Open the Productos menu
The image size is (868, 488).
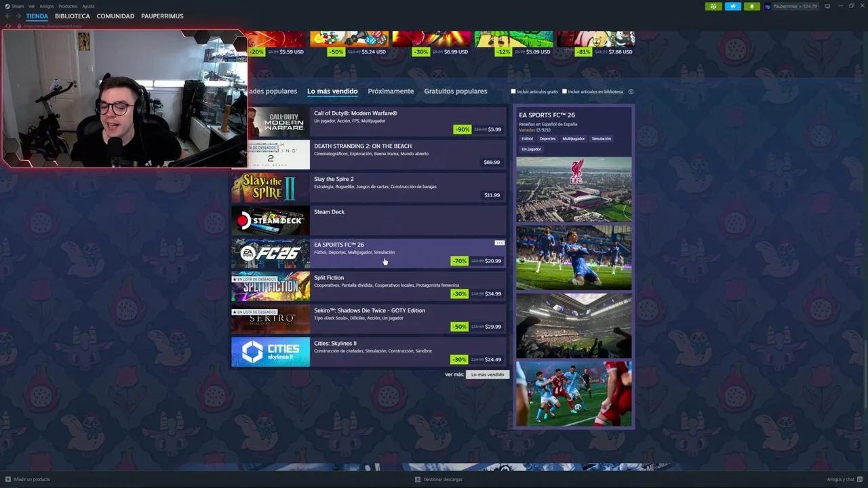(68, 6)
